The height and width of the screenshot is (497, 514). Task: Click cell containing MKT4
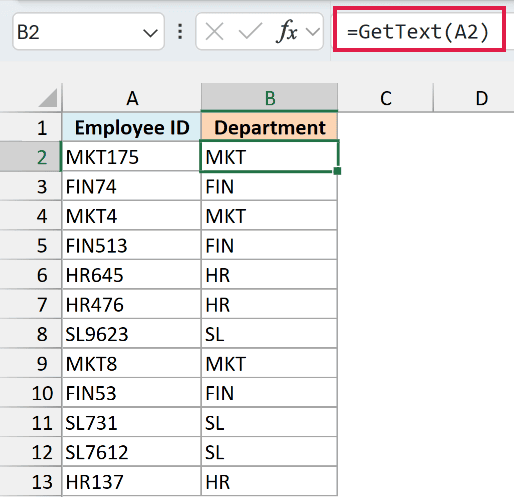pos(132,216)
